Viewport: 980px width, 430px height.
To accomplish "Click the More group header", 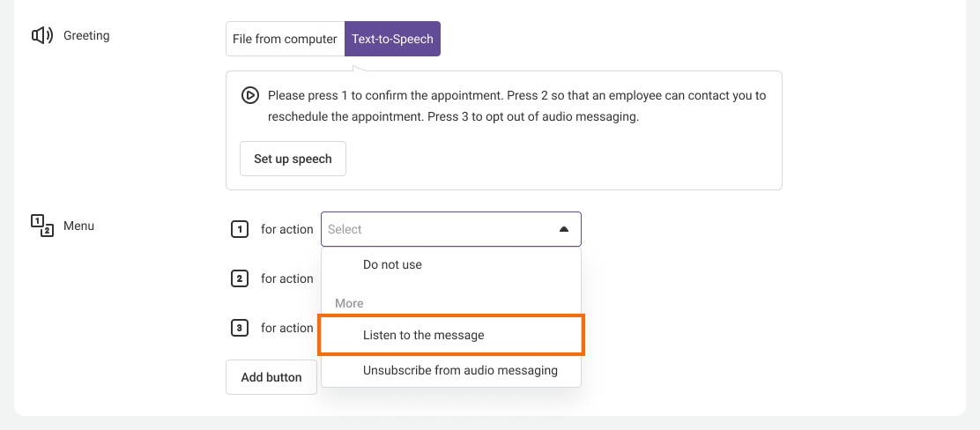I will tap(349, 303).
